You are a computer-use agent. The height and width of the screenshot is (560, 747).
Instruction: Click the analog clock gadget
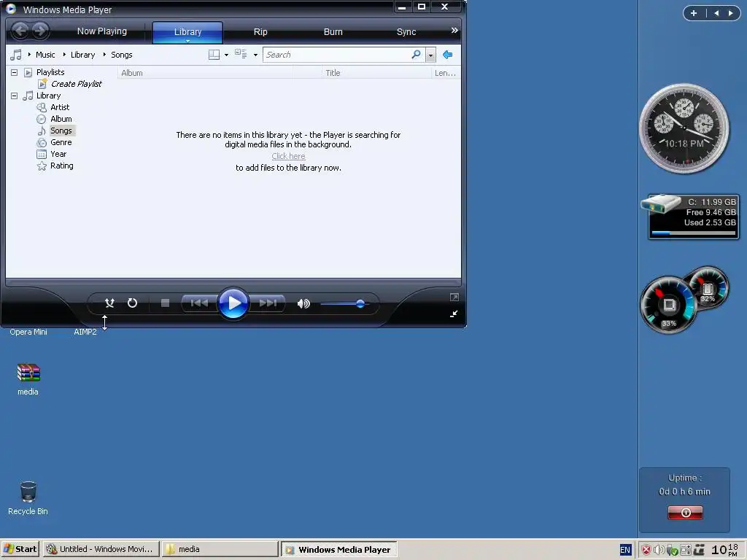click(x=684, y=128)
